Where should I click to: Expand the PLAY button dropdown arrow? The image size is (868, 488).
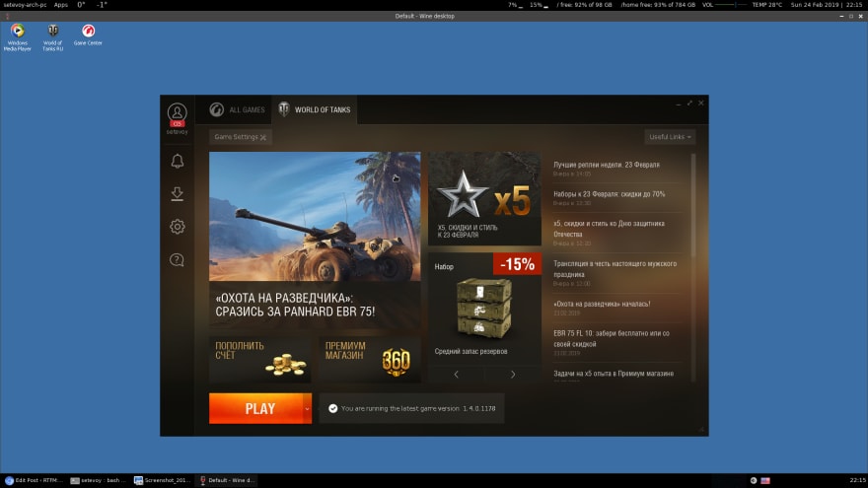pos(307,408)
